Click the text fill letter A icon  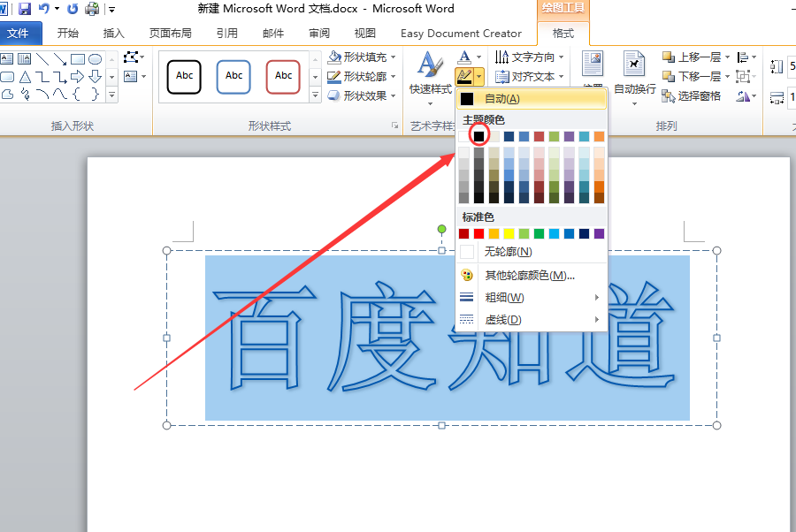tap(464, 57)
